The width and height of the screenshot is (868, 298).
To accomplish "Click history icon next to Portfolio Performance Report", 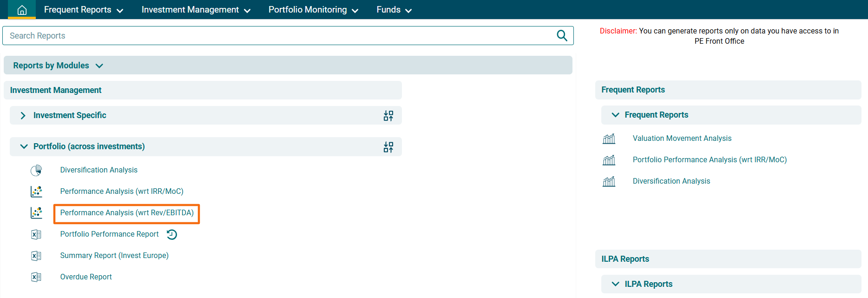I will pos(172,234).
